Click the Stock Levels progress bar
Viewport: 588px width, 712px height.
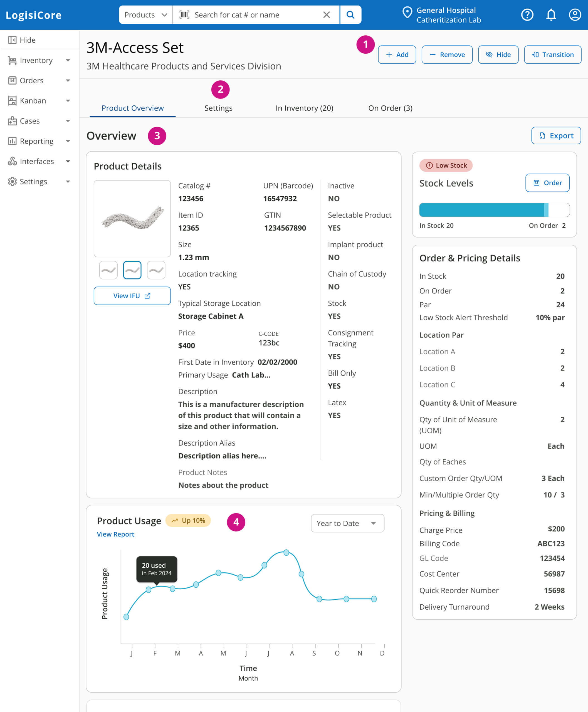pyautogui.click(x=494, y=210)
